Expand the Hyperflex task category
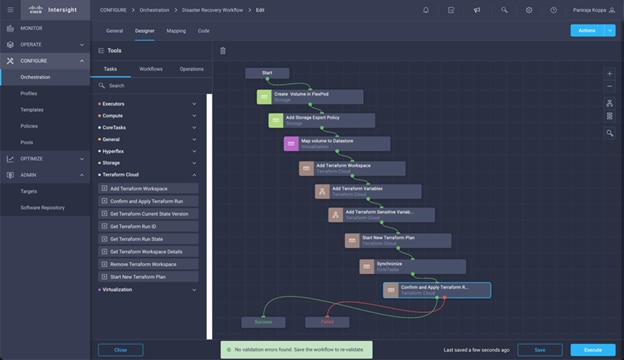624x360 pixels. point(194,151)
